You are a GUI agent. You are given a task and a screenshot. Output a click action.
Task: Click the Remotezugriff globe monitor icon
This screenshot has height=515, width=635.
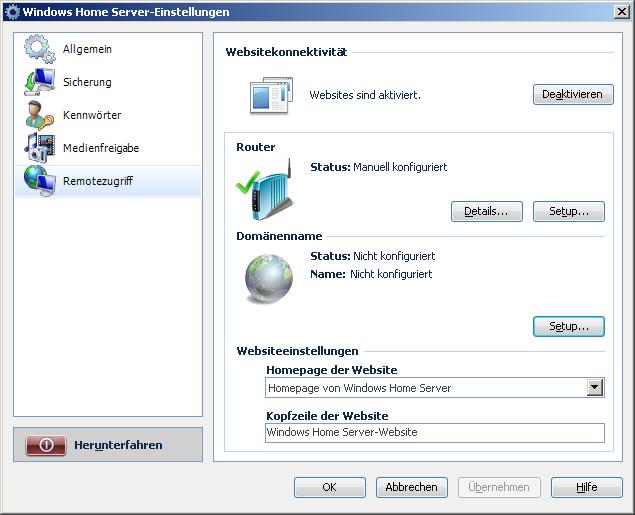pos(39,181)
